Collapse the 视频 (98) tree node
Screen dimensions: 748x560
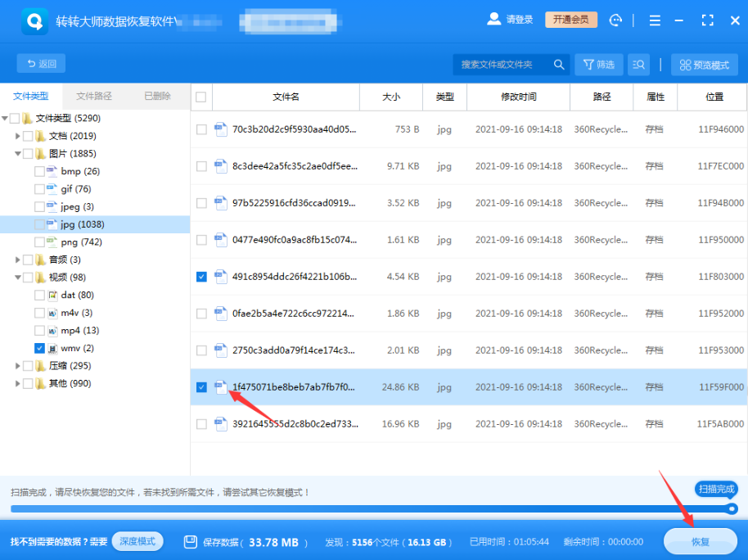coord(16,277)
